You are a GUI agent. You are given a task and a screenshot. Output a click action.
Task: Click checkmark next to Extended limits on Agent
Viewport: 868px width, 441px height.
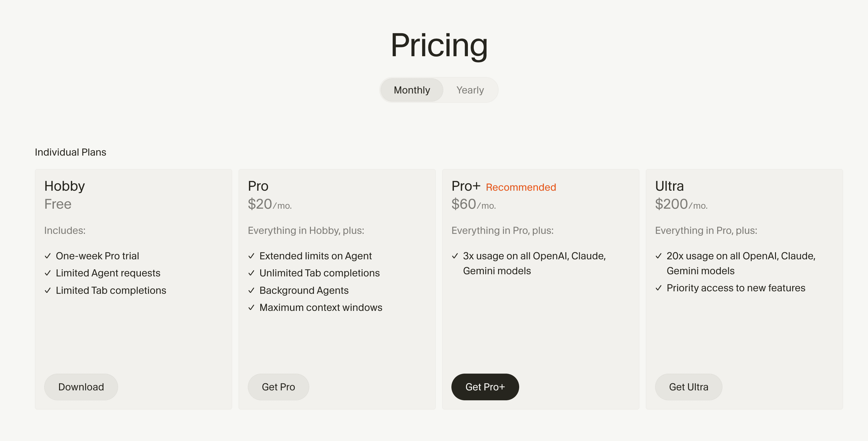(252, 256)
